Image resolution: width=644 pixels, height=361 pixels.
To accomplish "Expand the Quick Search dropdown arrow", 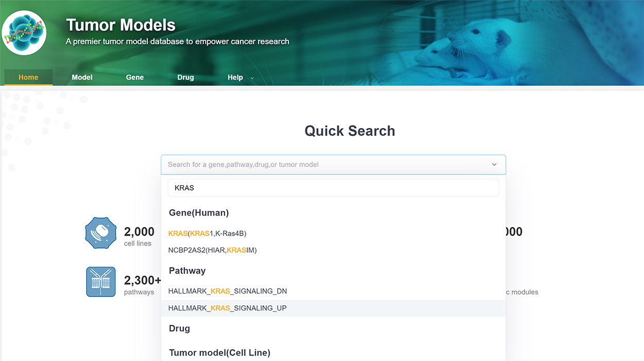I will tap(494, 165).
